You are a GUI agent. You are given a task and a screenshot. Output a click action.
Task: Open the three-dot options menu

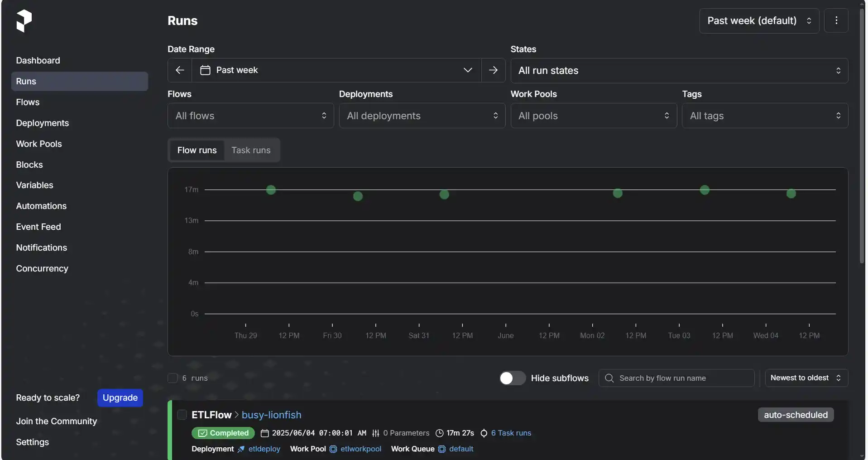click(x=836, y=20)
